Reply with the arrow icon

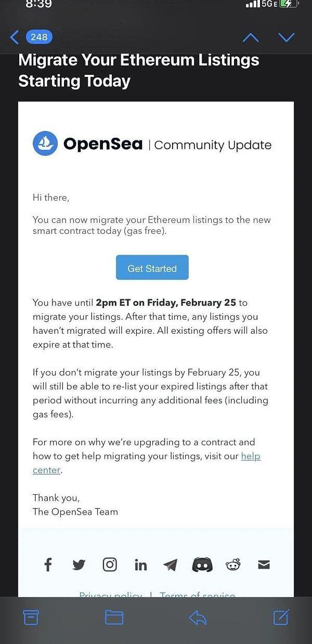tap(198, 617)
